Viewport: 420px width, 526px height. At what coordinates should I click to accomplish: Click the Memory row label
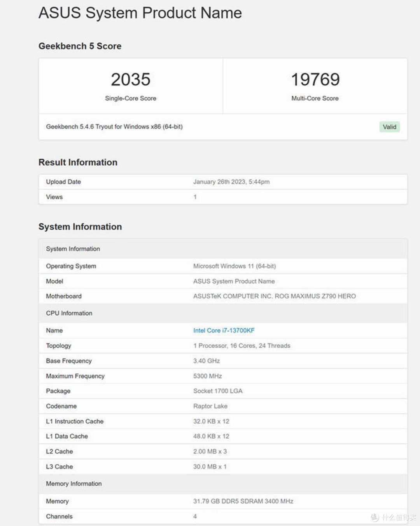[57, 501]
